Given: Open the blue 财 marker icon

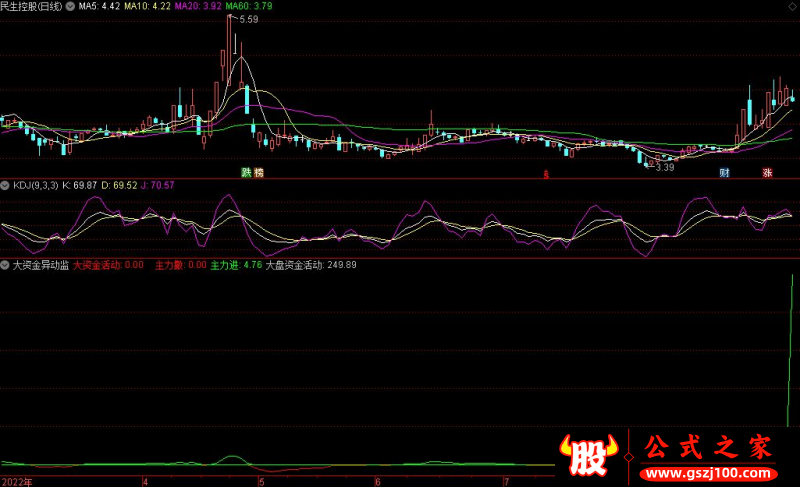Looking at the screenshot, I should click(724, 172).
